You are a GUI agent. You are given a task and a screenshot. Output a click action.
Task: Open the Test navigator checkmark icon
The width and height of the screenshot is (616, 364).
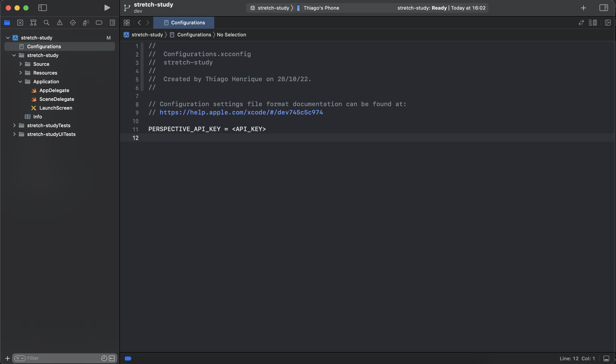click(x=73, y=23)
